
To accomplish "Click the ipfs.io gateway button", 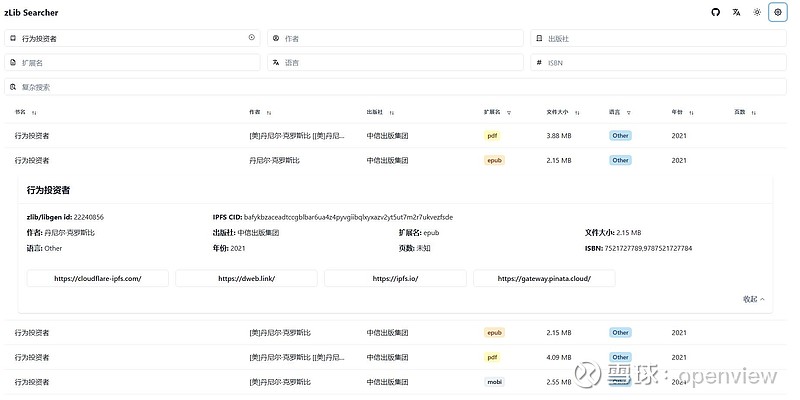I will point(395,279).
